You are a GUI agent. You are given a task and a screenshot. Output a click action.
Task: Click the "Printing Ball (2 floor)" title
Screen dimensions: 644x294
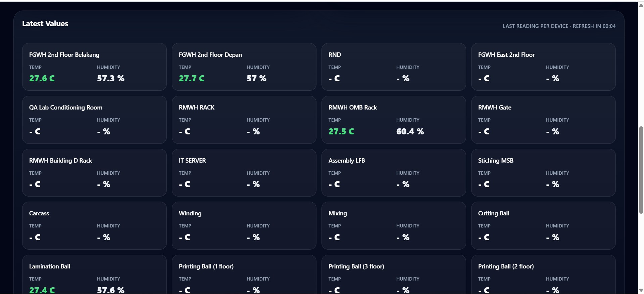[x=506, y=266]
